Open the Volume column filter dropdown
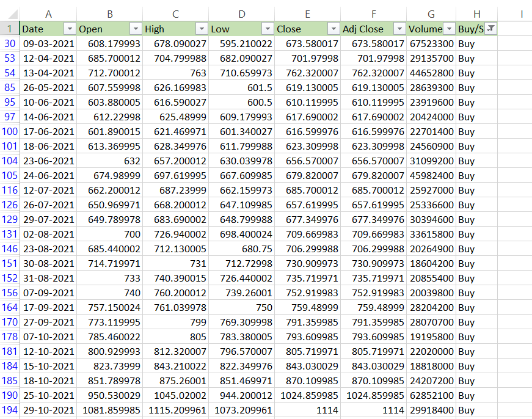 (449, 29)
